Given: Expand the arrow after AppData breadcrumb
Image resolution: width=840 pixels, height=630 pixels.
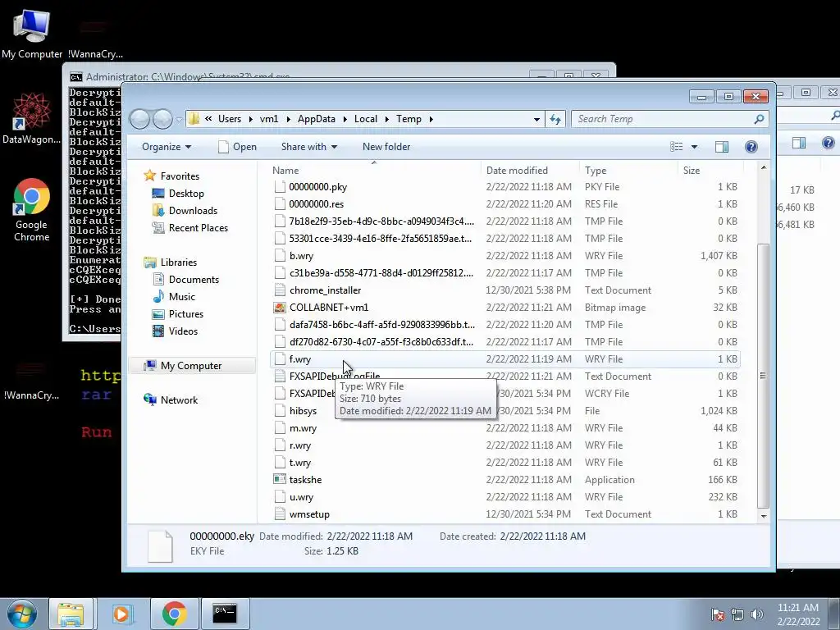Looking at the screenshot, I should coord(345,119).
